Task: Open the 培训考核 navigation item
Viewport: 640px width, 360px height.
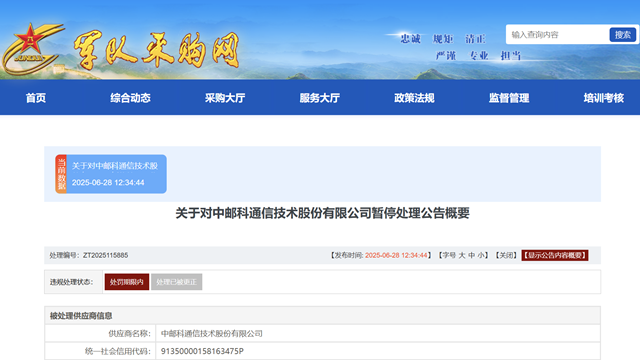Action: click(x=604, y=98)
